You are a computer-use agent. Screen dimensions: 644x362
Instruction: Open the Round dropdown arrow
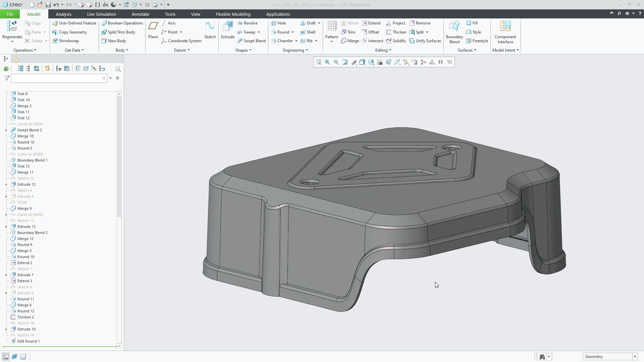coord(292,32)
